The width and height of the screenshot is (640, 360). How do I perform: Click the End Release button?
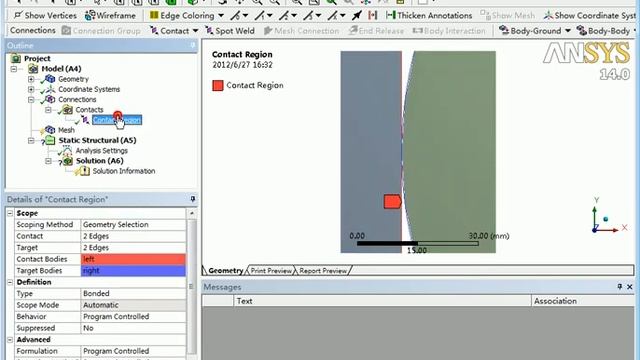tap(376, 31)
